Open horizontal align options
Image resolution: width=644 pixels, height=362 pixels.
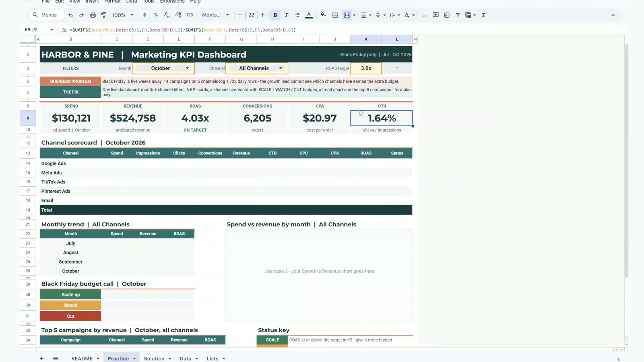pos(366,15)
